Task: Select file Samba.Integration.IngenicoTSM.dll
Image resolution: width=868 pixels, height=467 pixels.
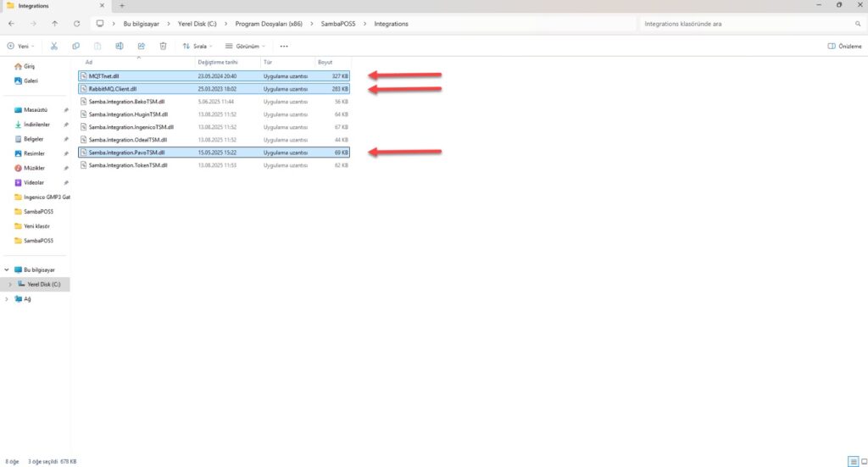Action: [214, 127]
